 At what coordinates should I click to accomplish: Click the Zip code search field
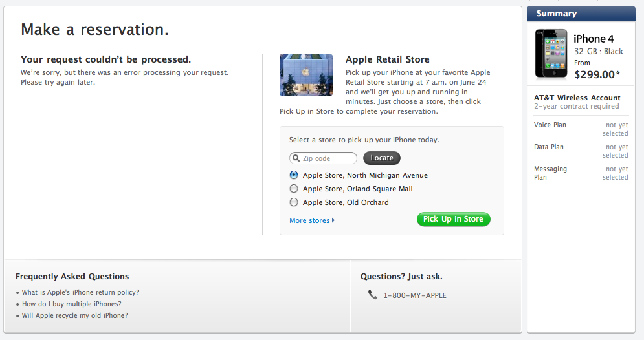pyautogui.click(x=323, y=158)
